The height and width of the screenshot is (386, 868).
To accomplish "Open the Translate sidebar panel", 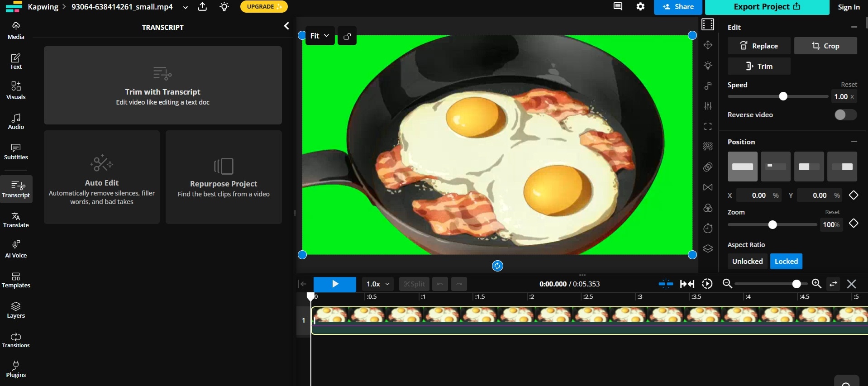I will 16,220.
